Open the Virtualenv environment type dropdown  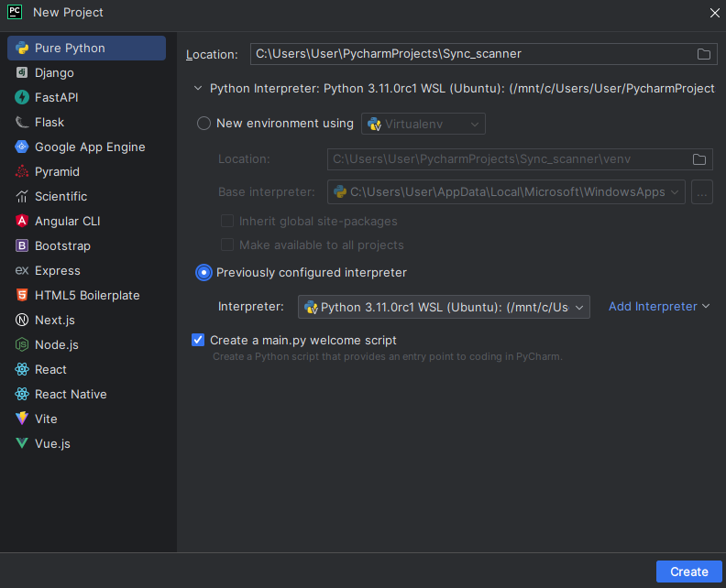coord(423,124)
